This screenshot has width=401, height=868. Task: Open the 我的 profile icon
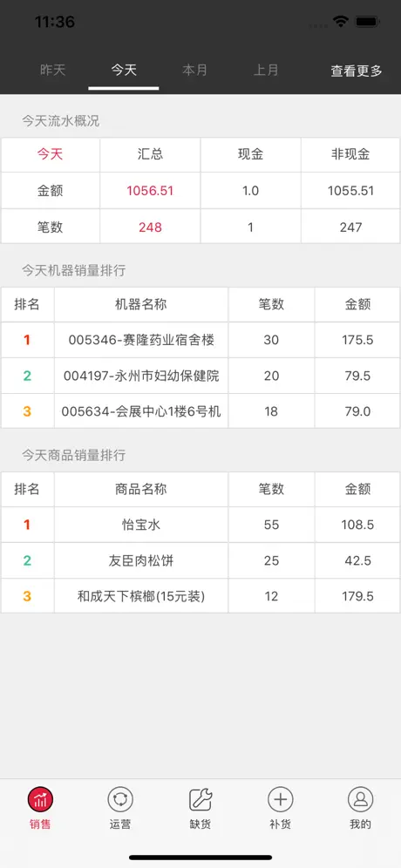point(361,800)
